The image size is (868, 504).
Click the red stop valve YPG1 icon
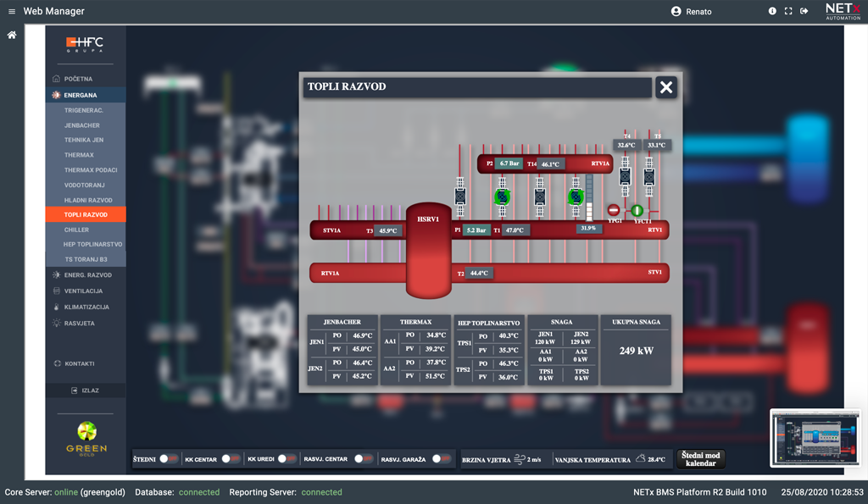614,210
